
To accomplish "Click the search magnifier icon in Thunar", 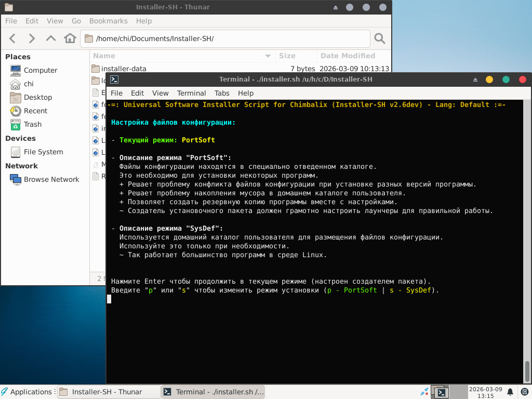I will (380, 38).
